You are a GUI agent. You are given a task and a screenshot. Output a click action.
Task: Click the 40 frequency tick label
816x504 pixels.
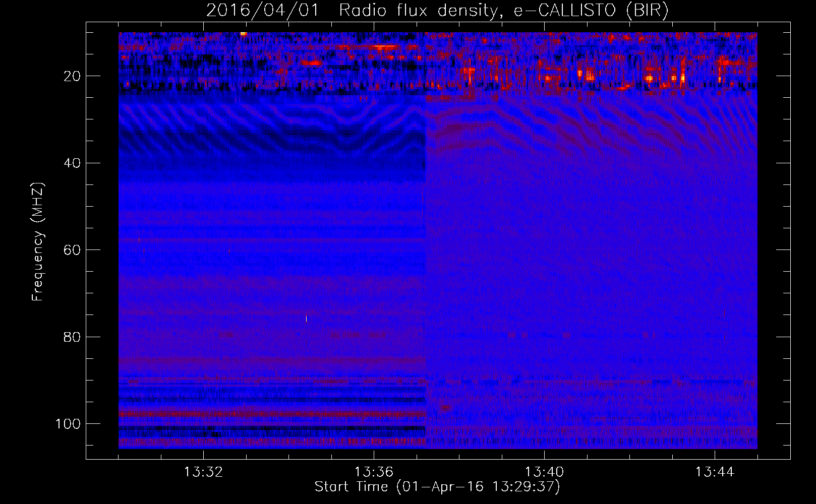point(72,163)
